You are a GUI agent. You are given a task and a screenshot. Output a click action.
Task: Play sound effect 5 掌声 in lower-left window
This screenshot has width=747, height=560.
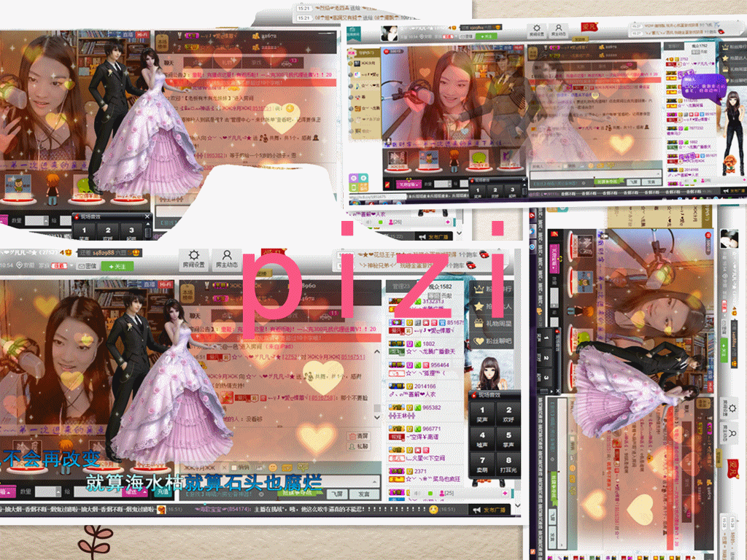tap(508, 439)
